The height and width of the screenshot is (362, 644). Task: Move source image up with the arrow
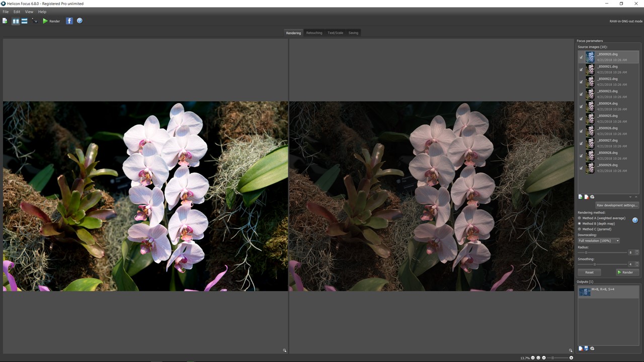tap(636, 197)
